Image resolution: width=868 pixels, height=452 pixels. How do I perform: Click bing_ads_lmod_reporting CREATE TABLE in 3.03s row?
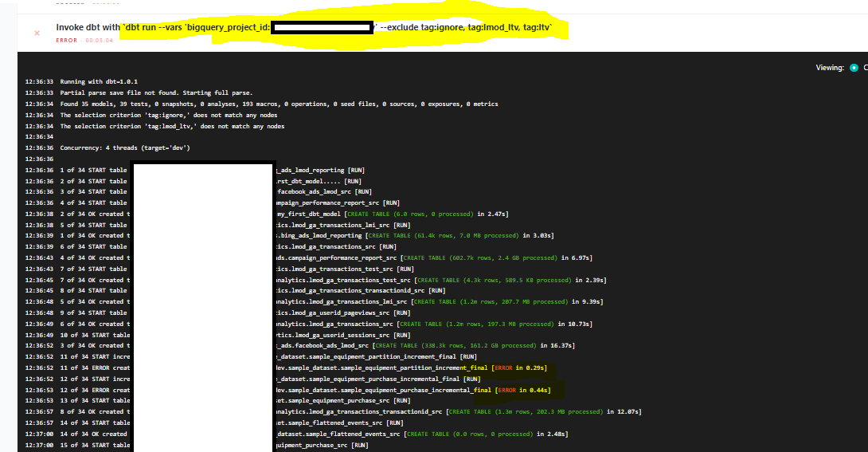pos(290,235)
